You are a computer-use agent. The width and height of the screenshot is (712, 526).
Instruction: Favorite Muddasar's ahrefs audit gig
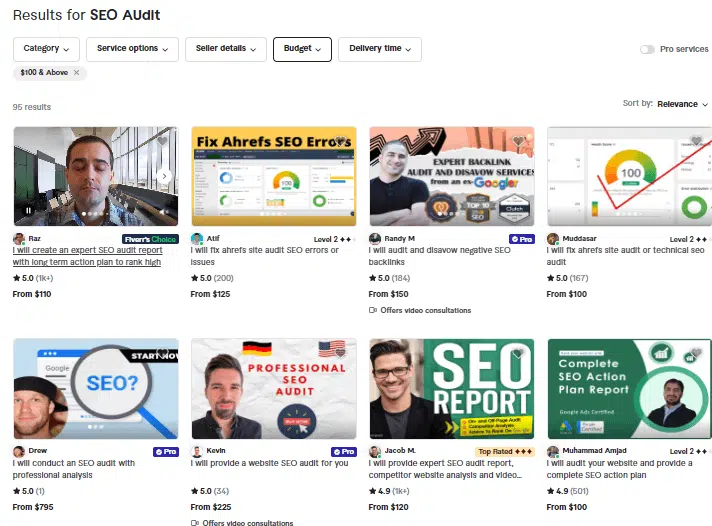696,141
